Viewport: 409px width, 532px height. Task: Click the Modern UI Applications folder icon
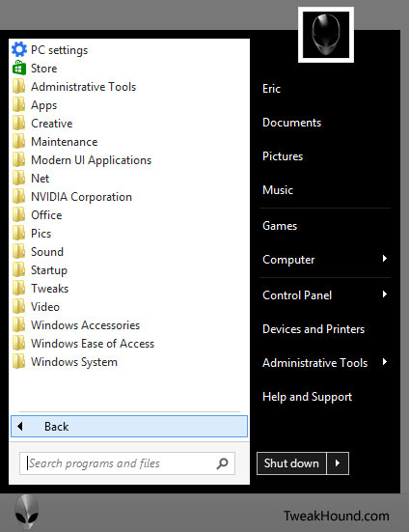(18, 159)
